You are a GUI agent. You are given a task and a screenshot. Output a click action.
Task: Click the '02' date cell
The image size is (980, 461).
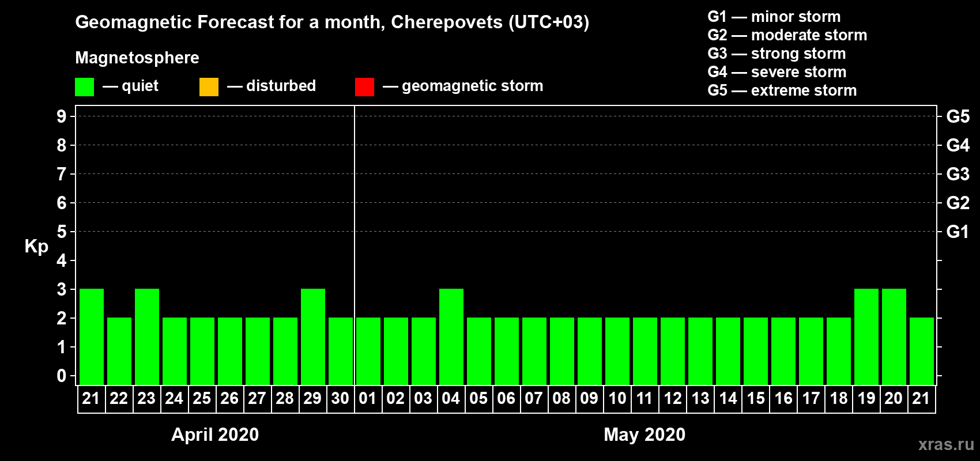(396, 399)
